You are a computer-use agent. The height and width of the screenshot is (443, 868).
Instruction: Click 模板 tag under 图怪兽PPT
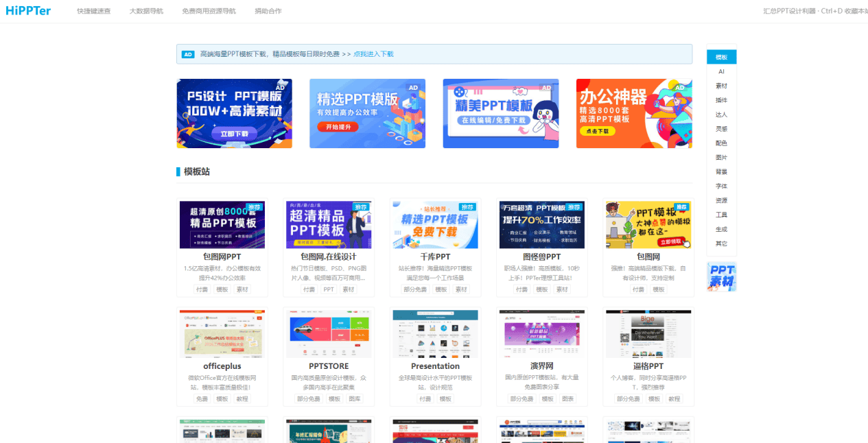click(x=542, y=289)
